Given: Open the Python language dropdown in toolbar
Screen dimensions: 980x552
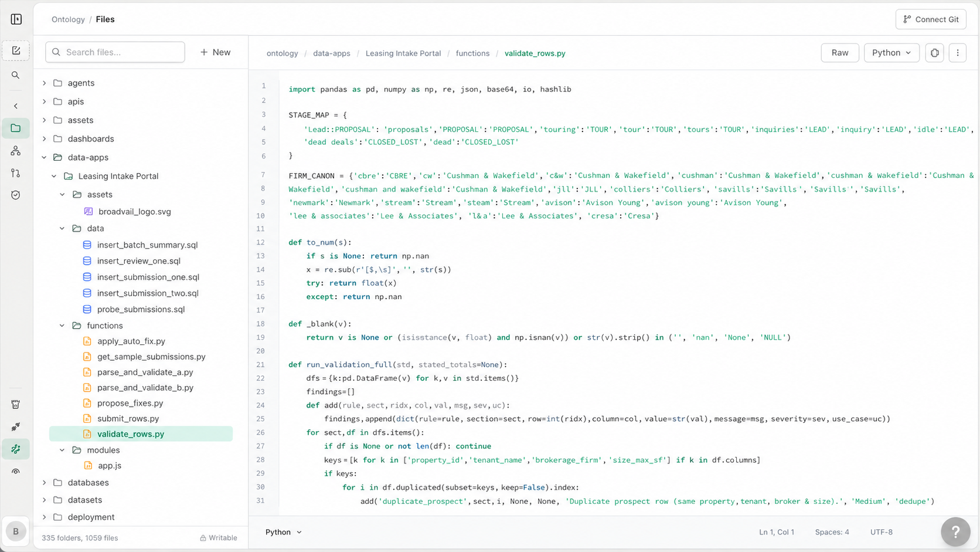Looking at the screenshot, I should [891, 53].
